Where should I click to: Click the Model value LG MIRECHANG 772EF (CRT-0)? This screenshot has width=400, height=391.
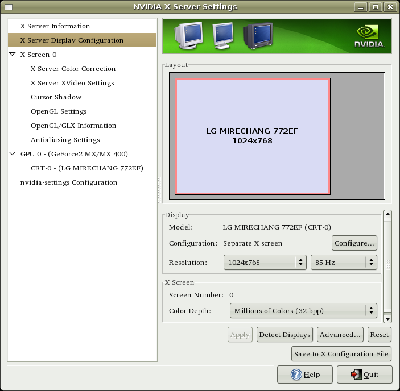point(277,228)
